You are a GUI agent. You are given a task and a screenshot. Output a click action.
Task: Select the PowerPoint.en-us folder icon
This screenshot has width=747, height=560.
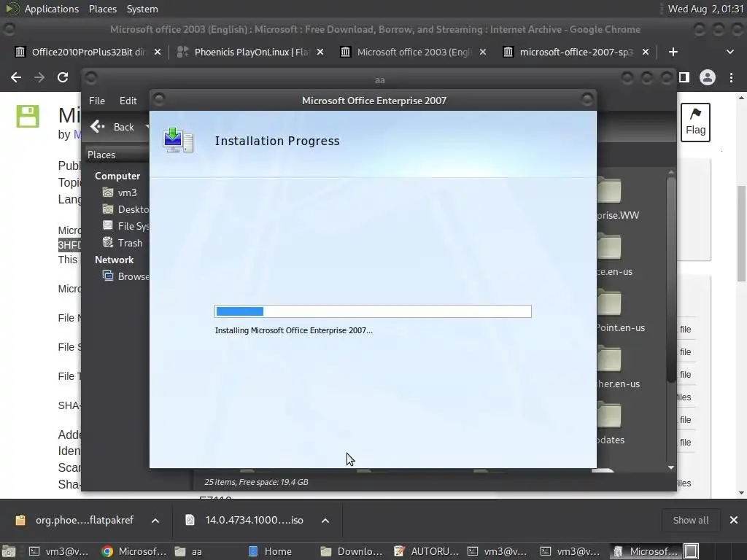click(x=609, y=303)
